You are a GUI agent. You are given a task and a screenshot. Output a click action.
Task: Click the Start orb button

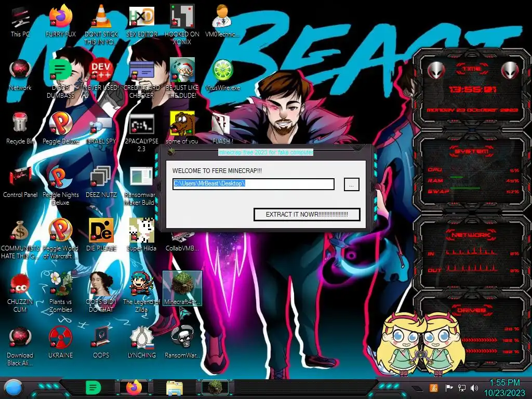(12, 388)
